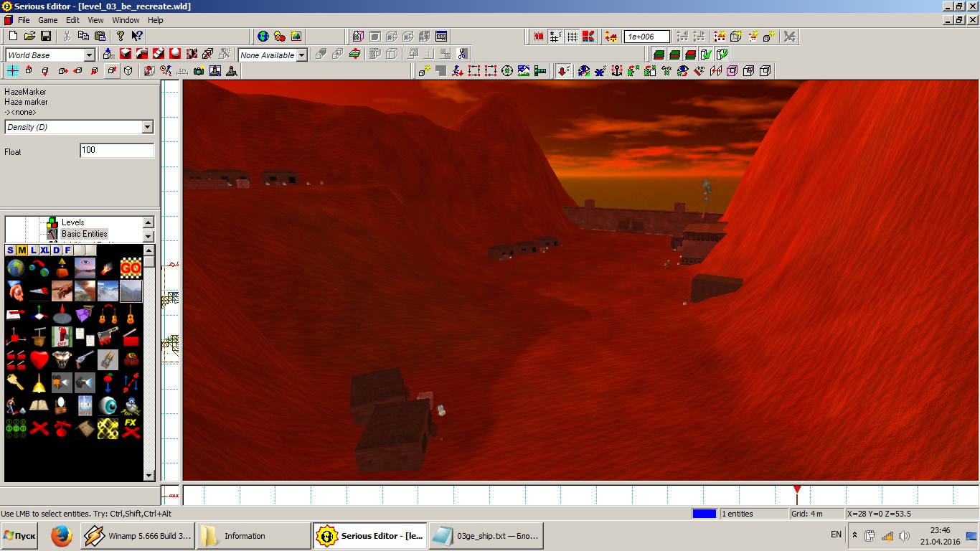The image size is (980, 551).
Task: Set thumbnail size to S
Action: [x=10, y=250]
